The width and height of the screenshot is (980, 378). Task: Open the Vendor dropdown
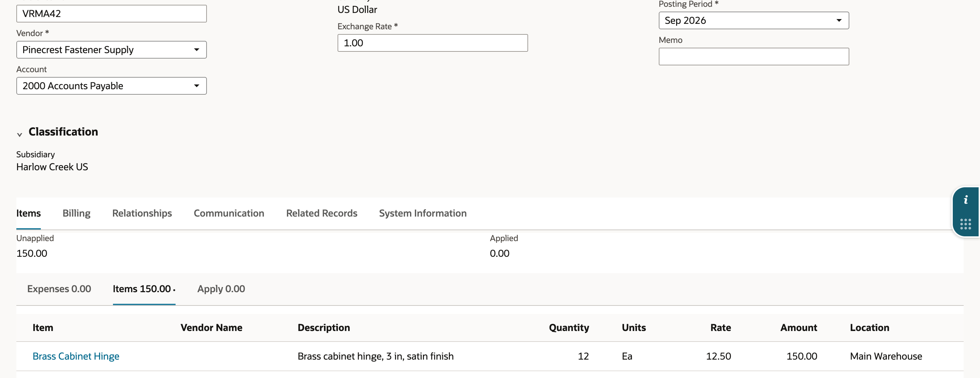click(x=112, y=50)
